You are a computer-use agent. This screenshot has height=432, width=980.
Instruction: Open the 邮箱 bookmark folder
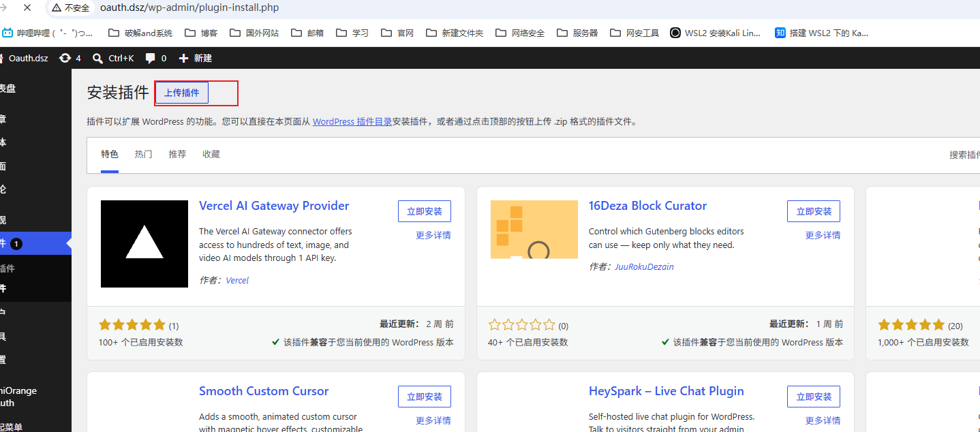[x=307, y=33]
